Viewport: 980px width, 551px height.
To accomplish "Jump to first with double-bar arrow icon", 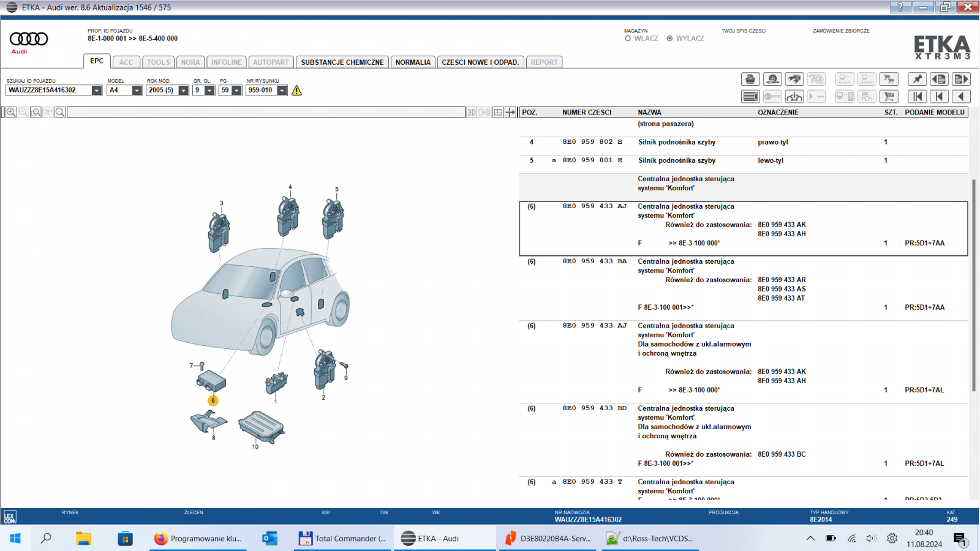I will pyautogui.click(x=917, y=96).
